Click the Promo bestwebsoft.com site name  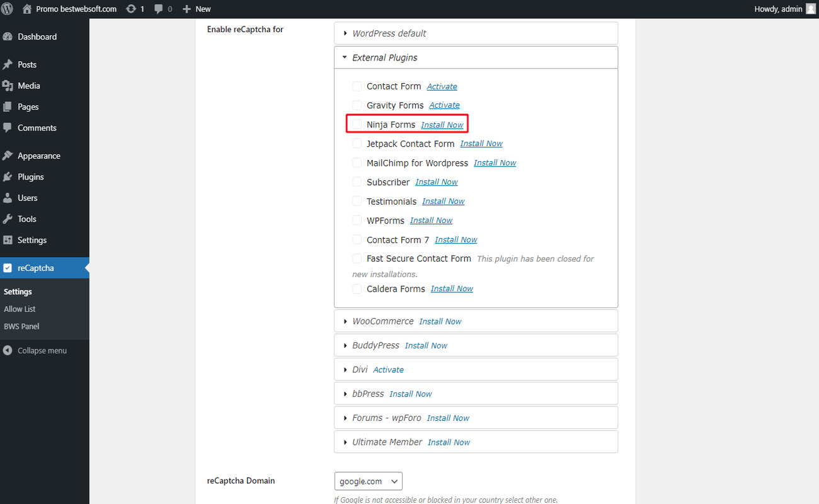pos(76,9)
